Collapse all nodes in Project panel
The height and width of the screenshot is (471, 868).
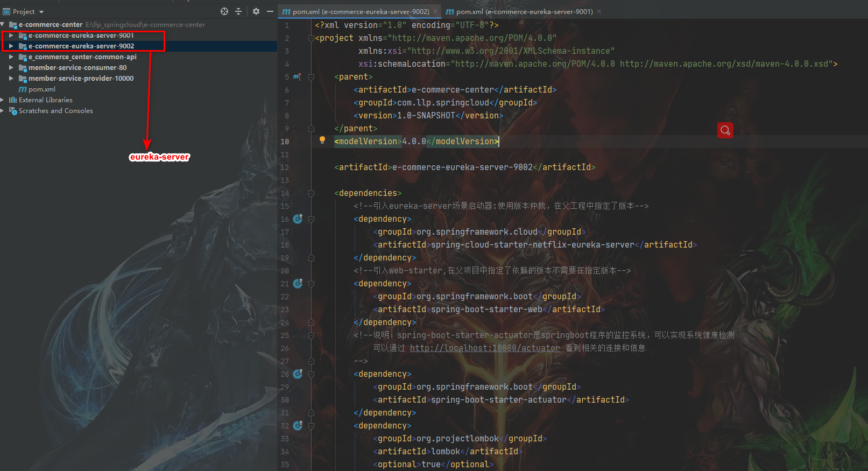coord(238,11)
